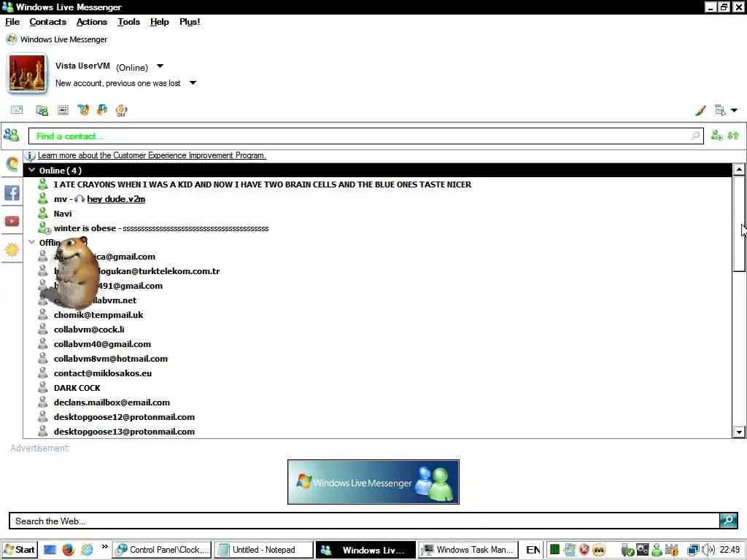Click the add a contact icon

(x=716, y=136)
